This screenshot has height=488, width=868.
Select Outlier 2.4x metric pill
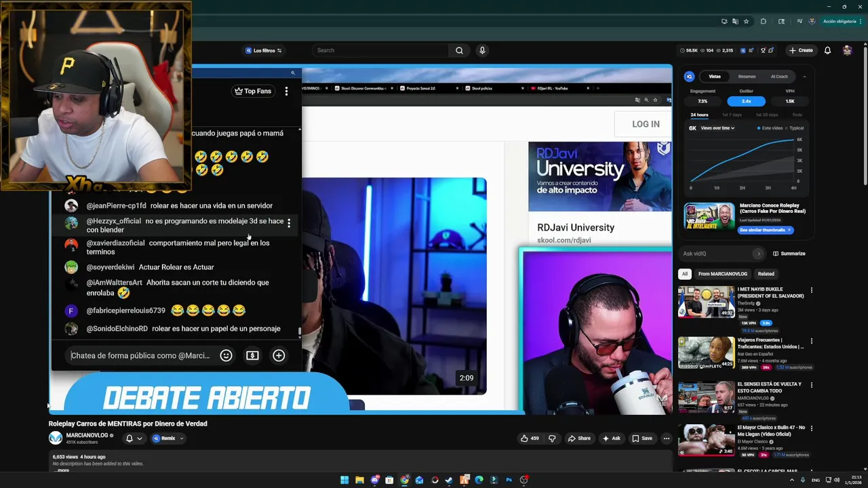(x=746, y=101)
